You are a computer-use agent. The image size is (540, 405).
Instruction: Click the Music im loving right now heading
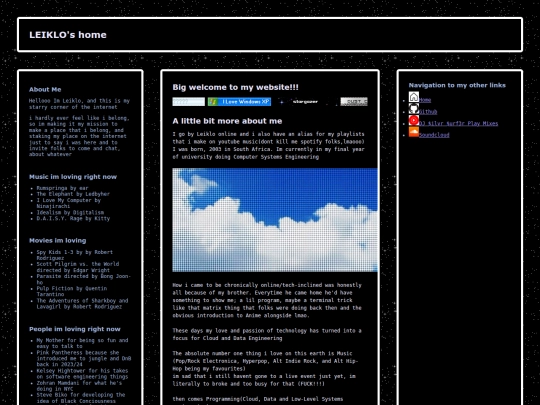73,177
